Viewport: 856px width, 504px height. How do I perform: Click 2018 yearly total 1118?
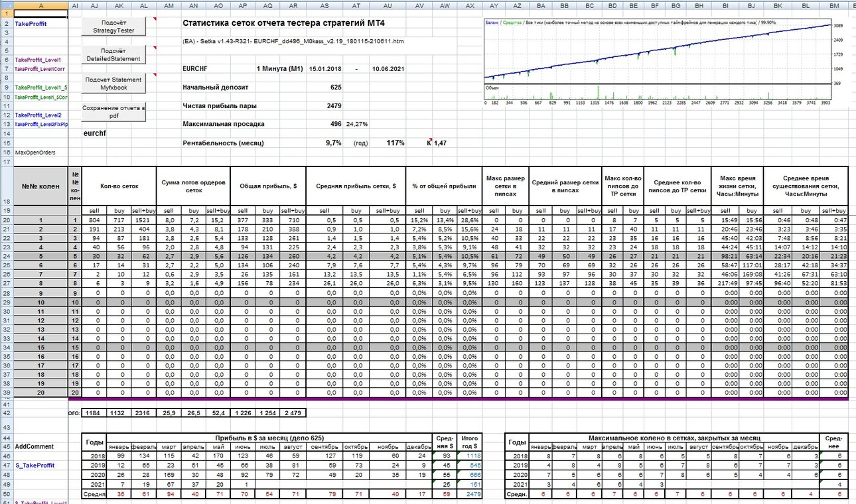(x=470, y=456)
